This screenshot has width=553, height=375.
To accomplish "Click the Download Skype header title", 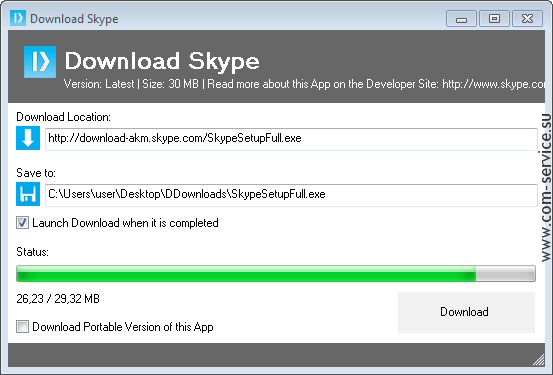I will click(x=162, y=61).
